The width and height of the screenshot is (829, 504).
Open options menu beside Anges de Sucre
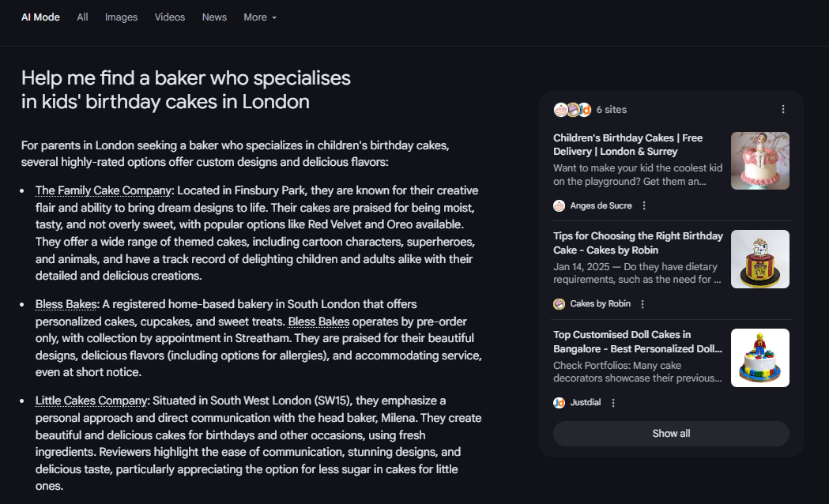(x=644, y=205)
